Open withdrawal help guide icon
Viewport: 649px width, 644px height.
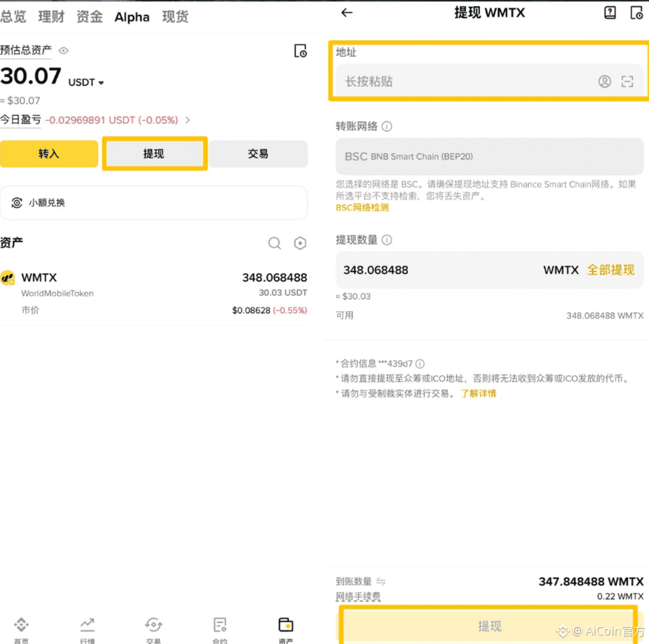[x=610, y=12]
